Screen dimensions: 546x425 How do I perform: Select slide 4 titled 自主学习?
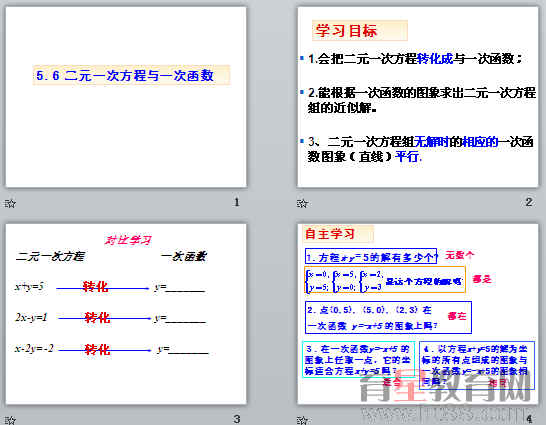point(418,314)
